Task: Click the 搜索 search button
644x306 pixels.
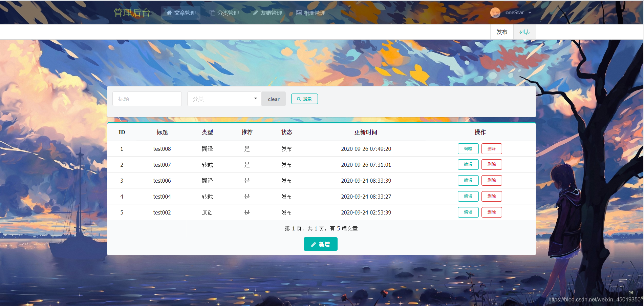Action: (x=304, y=99)
